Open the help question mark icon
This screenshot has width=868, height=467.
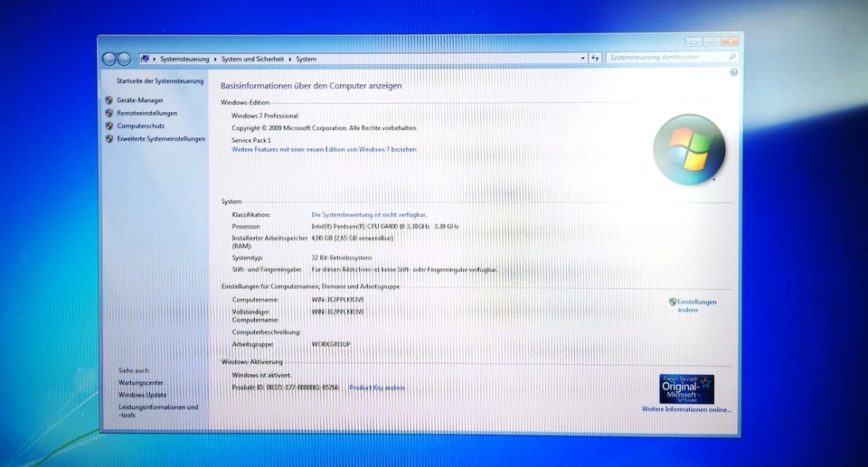(734, 72)
